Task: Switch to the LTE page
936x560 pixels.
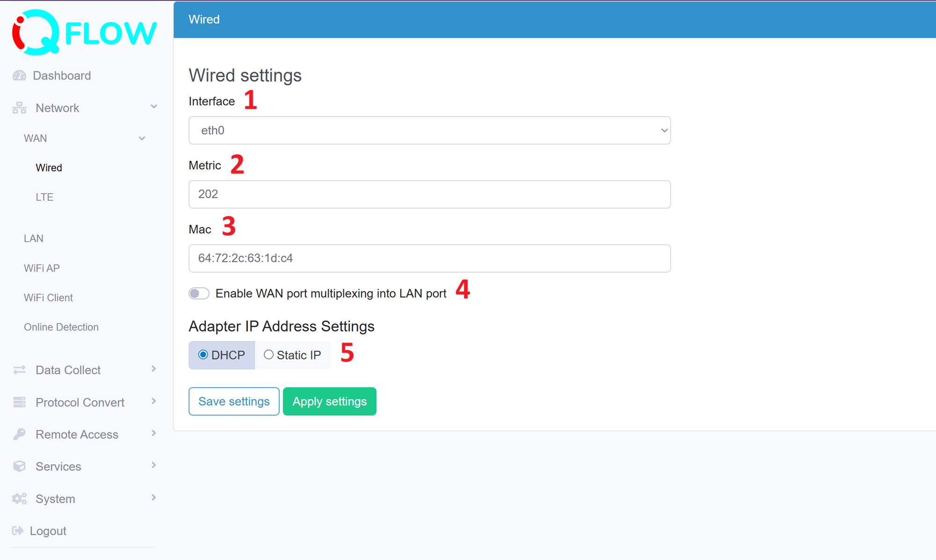Action: point(44,197)
